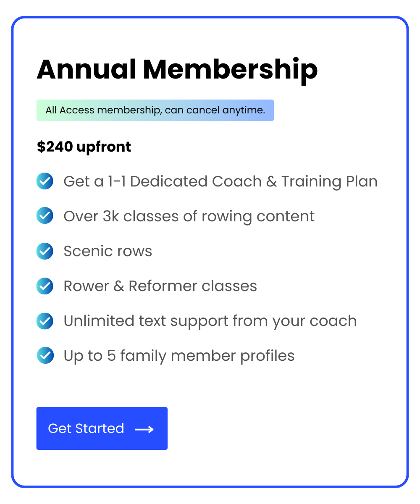This screenshot has height=504, width=420.
Task: Click the "Over 3k classes of rowing content" text
Action: point(189,216)
